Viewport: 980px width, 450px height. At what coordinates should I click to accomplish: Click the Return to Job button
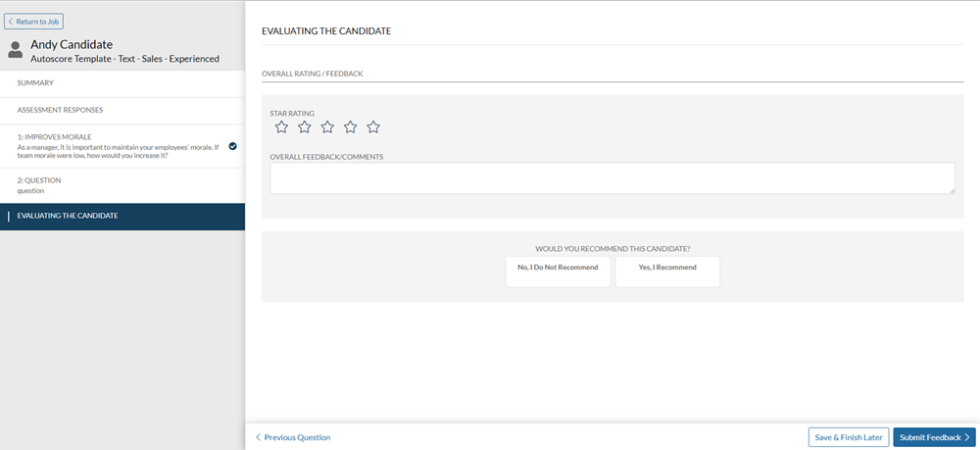coord(34,22)
